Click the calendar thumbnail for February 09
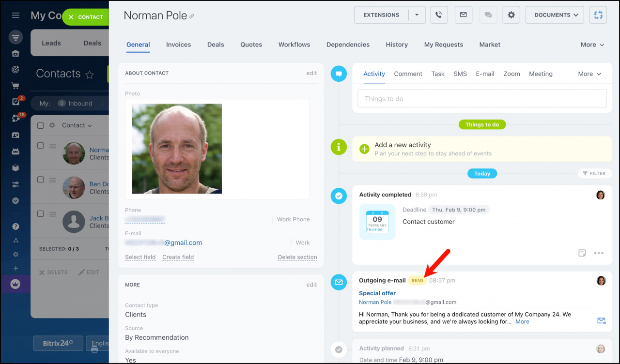620x364 pixels. (x=377, y=222)
